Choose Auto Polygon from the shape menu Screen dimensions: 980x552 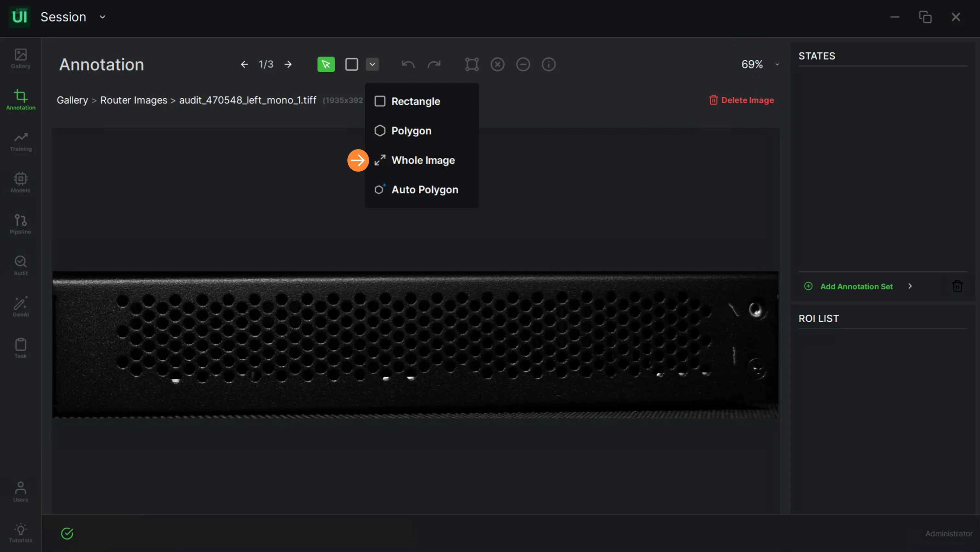tap(422, 190)
